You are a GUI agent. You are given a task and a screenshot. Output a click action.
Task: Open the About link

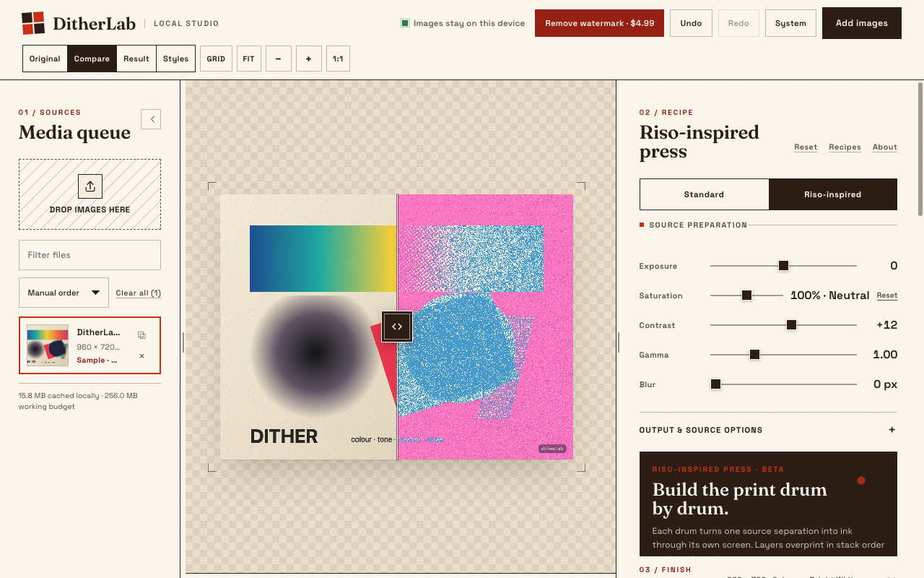[885, 147]
